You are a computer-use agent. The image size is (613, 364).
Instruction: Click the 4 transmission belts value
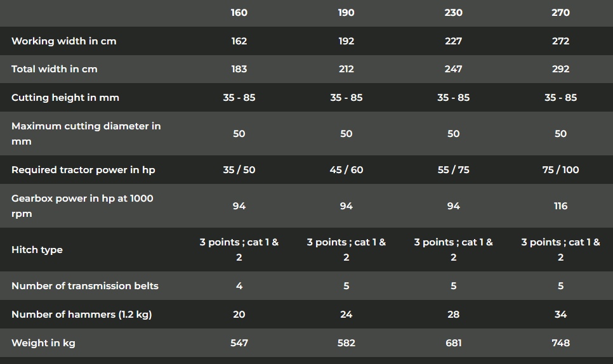(x=239, y=286)
